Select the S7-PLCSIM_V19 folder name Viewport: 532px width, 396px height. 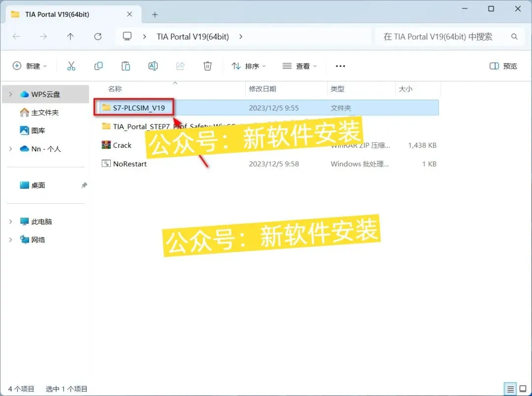pyautogui.click(x=139, y=108)
